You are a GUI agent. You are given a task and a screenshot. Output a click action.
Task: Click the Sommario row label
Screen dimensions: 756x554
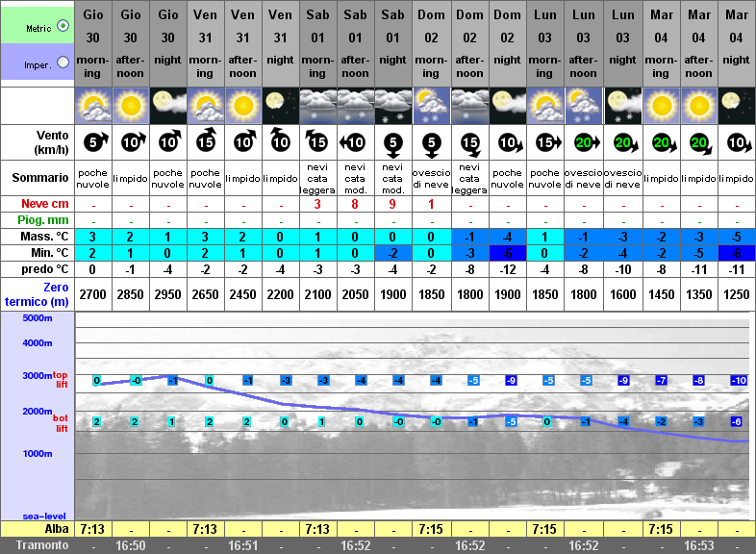point(40,178)
